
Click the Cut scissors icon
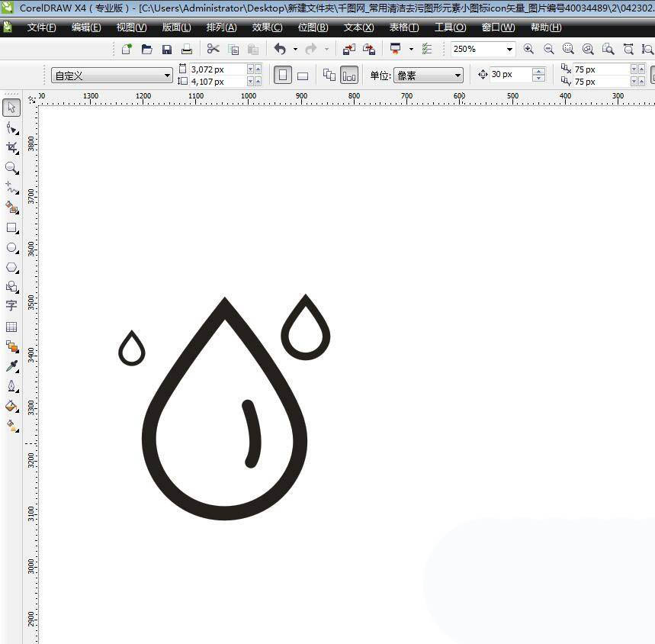213,49
